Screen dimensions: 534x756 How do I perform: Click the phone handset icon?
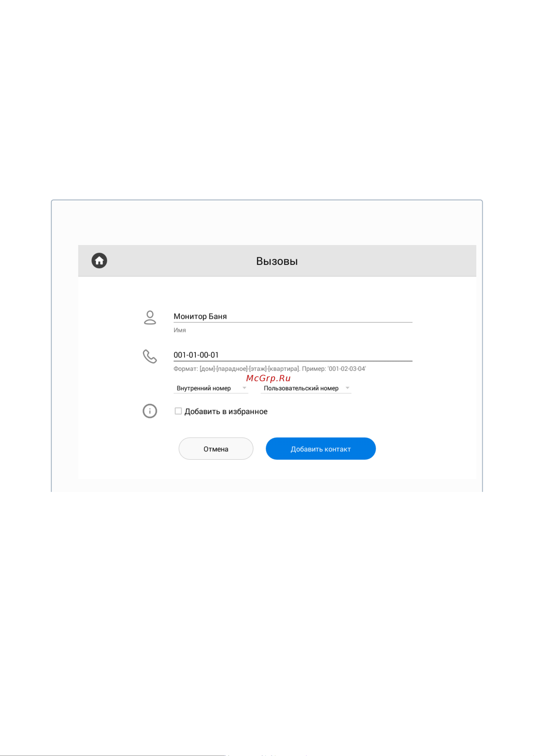pyautogui.click(x=150, y=356)
